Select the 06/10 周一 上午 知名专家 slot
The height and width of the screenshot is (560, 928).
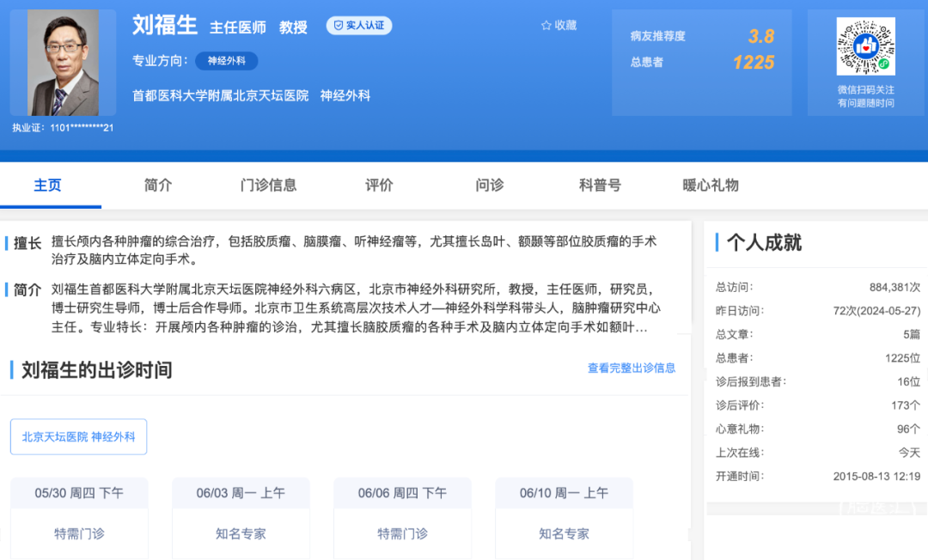(x=564, y=533)
